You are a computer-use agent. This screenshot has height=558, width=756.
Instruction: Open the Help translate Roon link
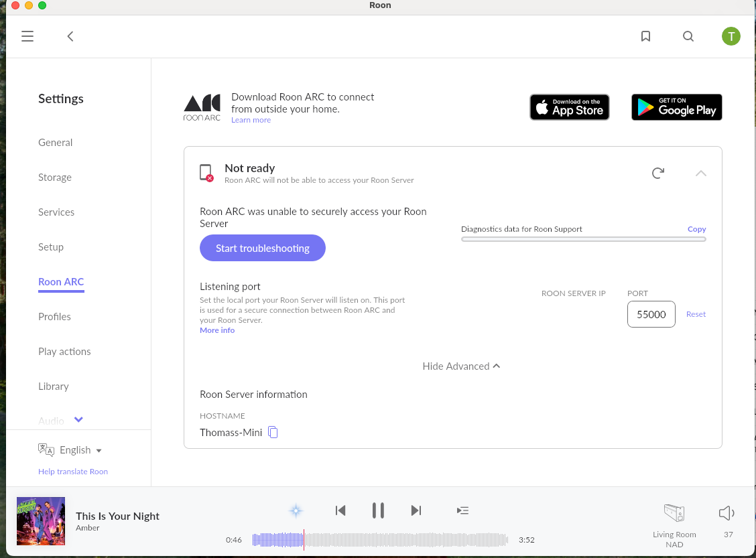(73, 472)
